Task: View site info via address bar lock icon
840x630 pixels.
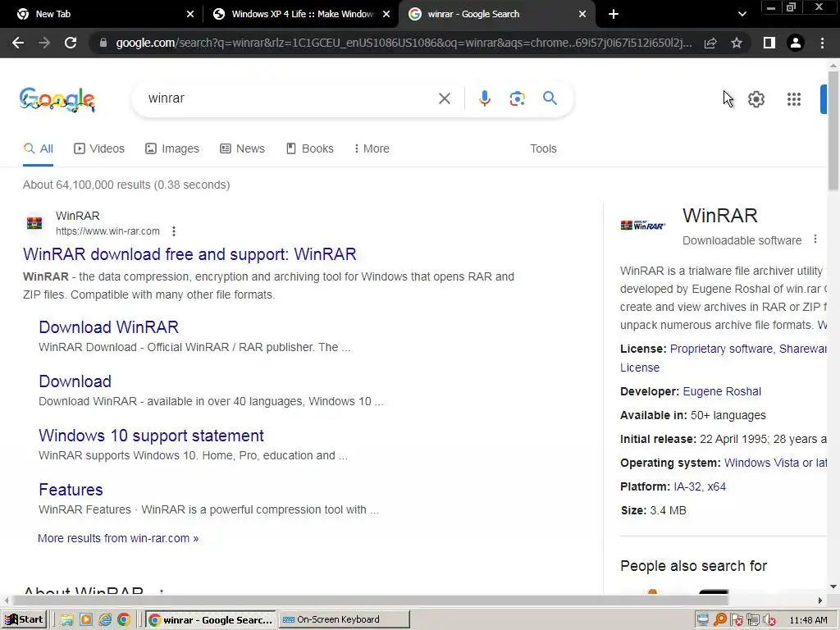Action: 103,43
